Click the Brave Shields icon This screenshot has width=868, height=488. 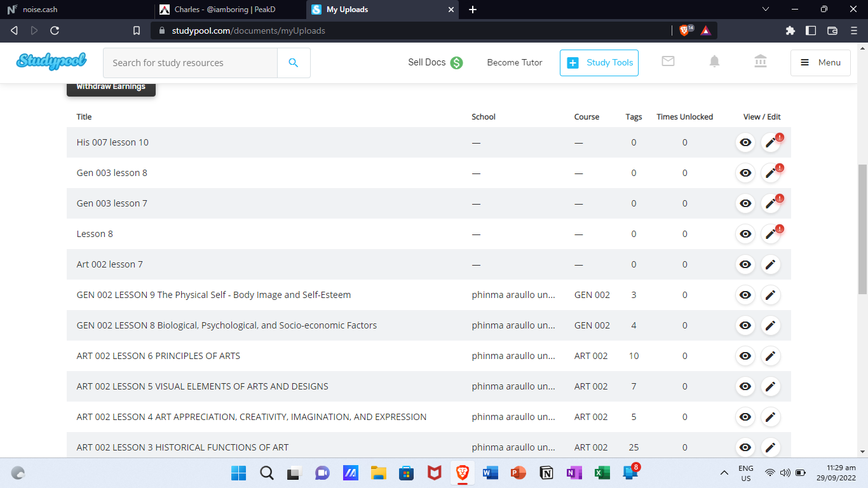tap(686, 30)
